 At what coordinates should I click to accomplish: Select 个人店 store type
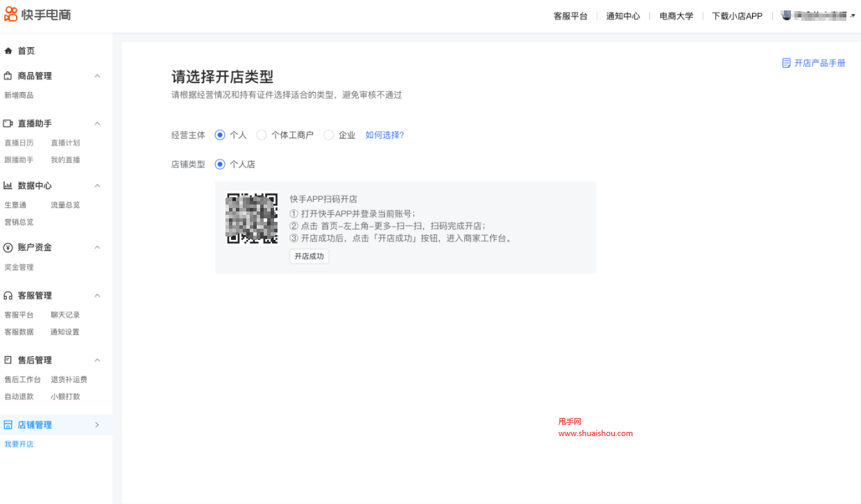220,164
